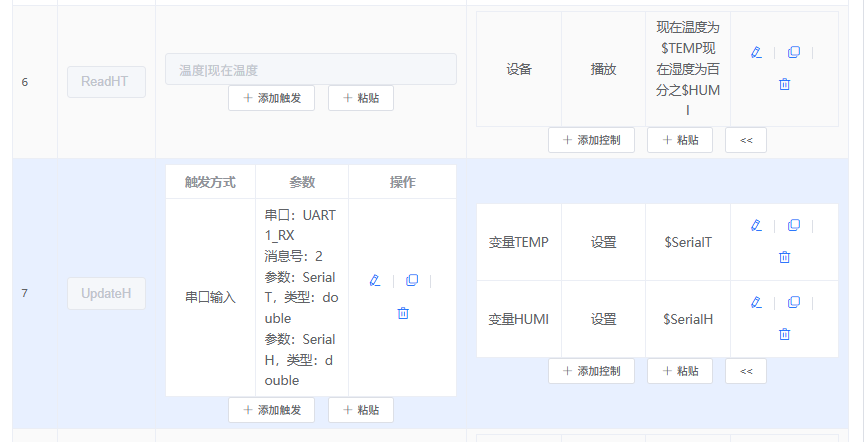
Task: Copy the 变量TEMP control
Action: 793,225
